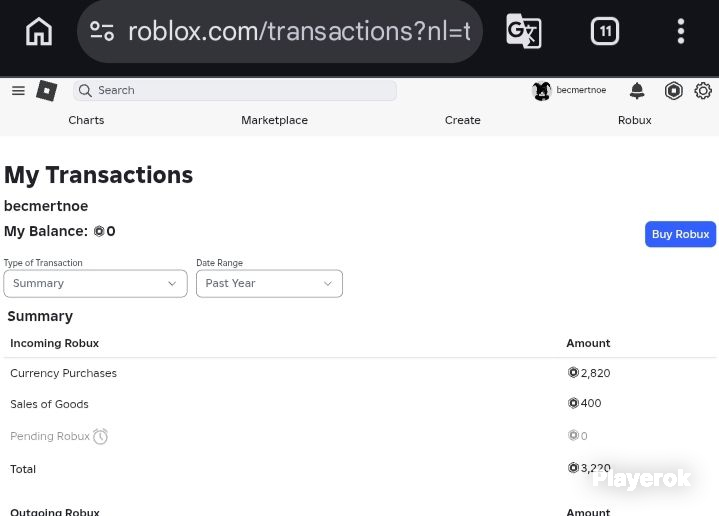Open the Roblox hamburger menu
The width and height of the screenshot is (719, 516).
point(18,90)
